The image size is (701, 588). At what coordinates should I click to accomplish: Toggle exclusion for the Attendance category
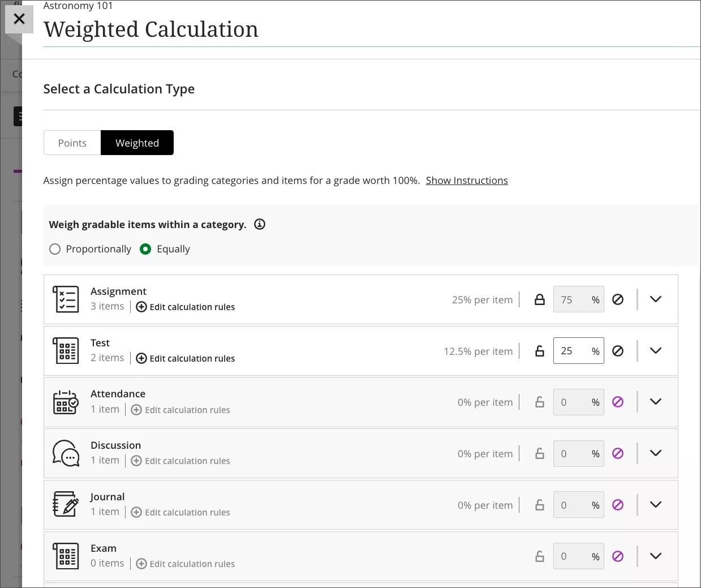tap(618, 402)
